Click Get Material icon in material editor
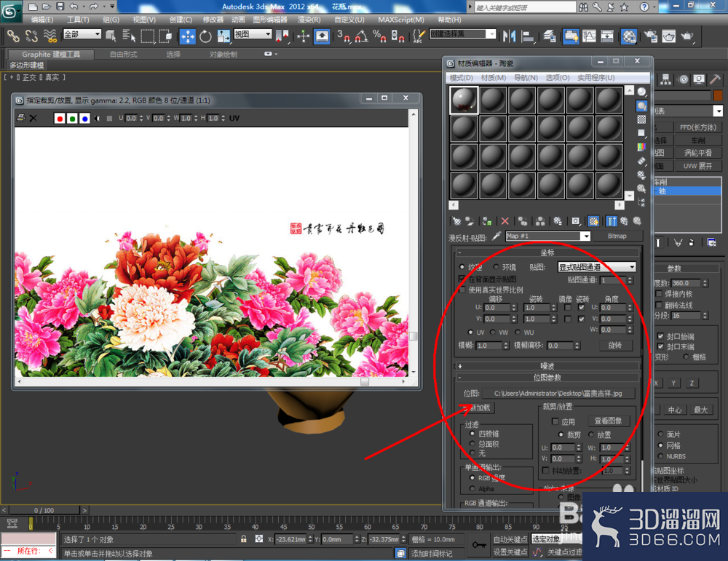 457,221
